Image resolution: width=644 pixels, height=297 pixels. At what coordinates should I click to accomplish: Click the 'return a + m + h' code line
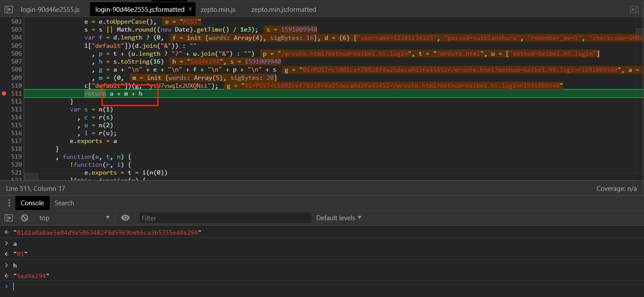coord(113,93)
